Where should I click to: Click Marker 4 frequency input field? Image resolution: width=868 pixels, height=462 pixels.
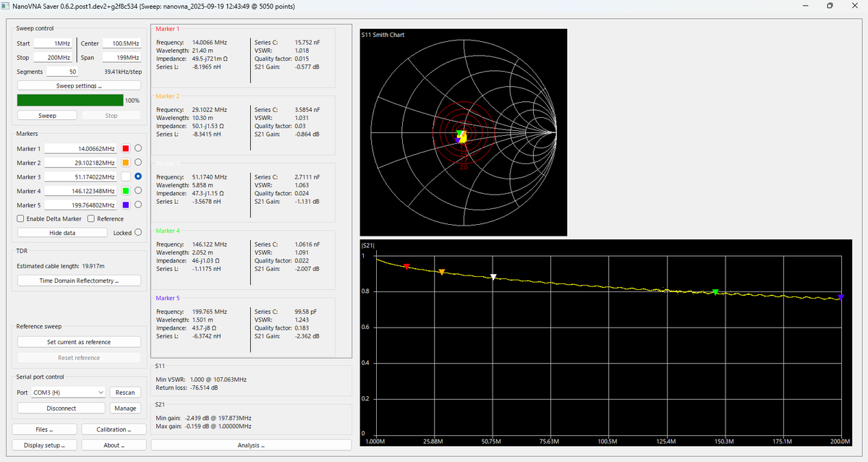80,191
